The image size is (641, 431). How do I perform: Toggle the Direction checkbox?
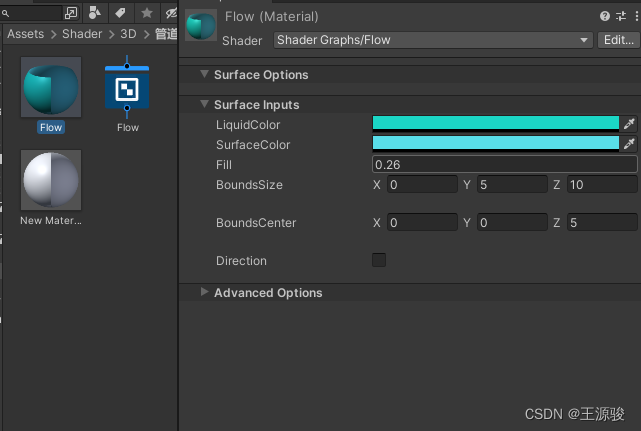point(379,260)
